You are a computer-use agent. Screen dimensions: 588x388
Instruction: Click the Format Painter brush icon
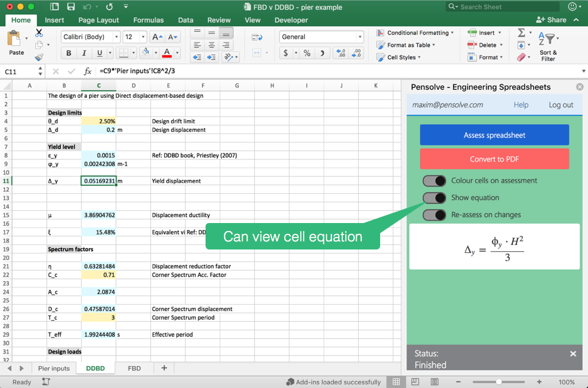tap(39, 57)
